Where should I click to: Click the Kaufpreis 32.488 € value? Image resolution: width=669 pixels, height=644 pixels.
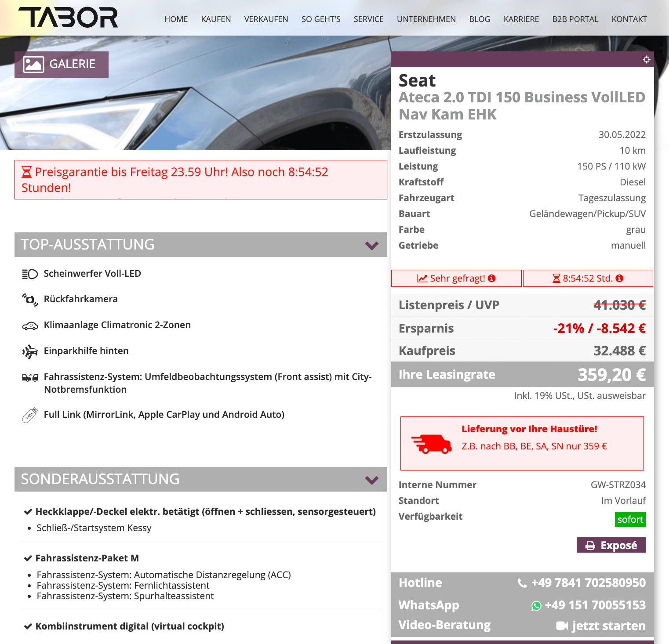[620, 351]
